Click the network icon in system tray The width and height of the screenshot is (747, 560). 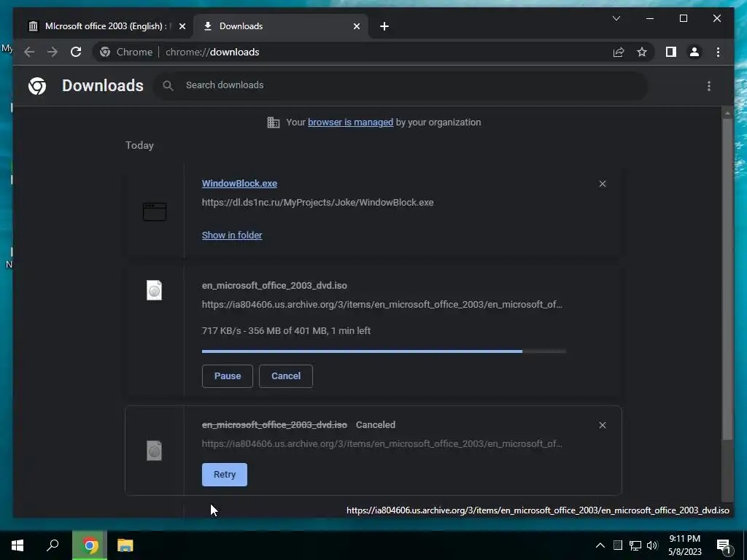[635, 545]
